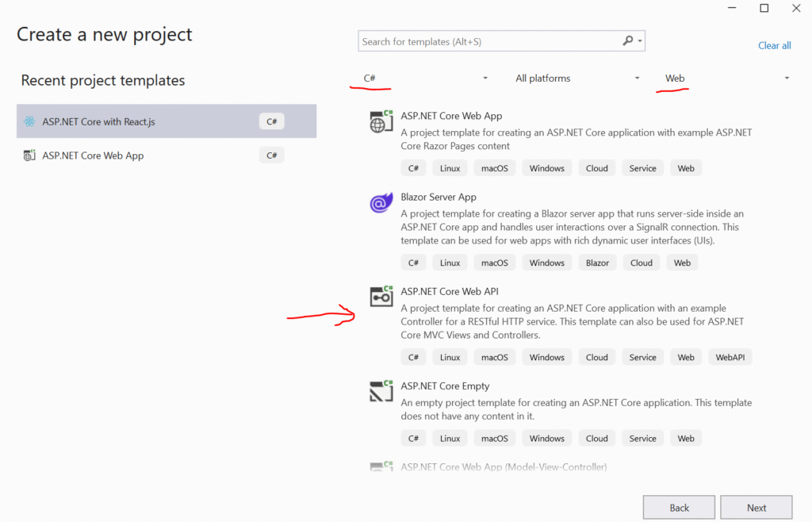Click the WebAPI tag under Web API template

(x=730, y=357)
